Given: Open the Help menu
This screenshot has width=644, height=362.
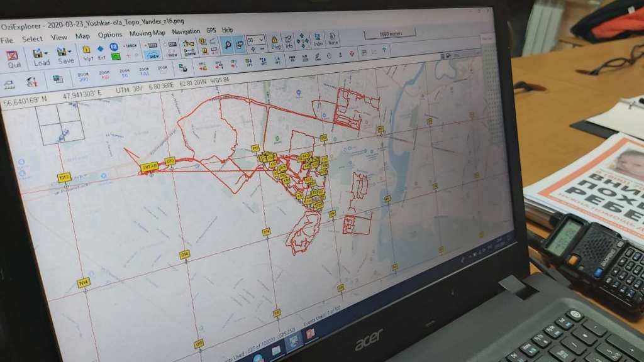Looking at the screenshot, I should [227, 30].
